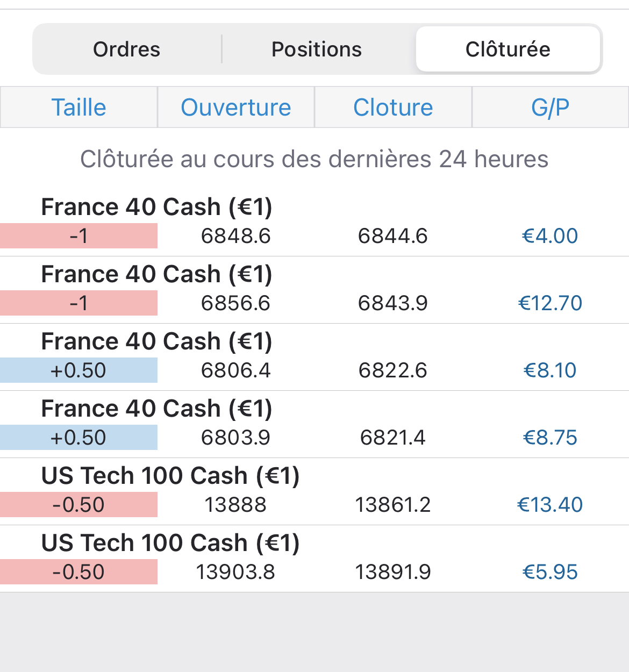Select the €8.75 profit value
Viewport: 629px width, 672px height.
[550, 438]
